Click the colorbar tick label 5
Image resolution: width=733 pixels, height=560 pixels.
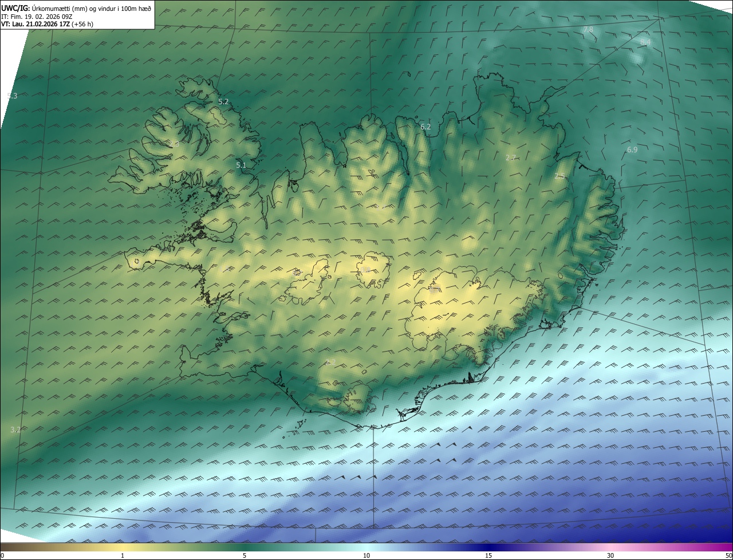tap(245, 555)
